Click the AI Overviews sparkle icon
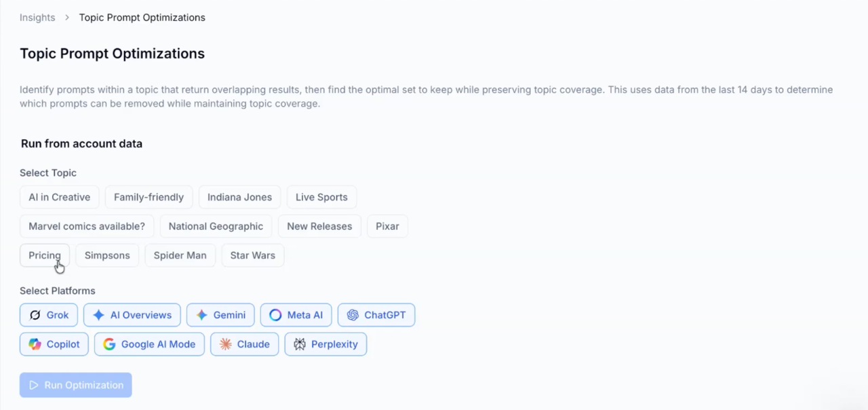868x410 pixels. coord(98,315)
